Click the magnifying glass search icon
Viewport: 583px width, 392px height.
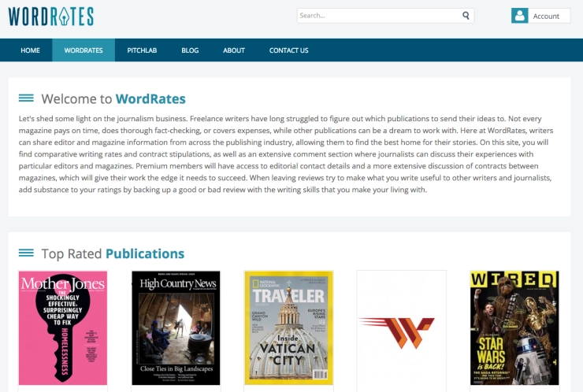click(466, 15)
